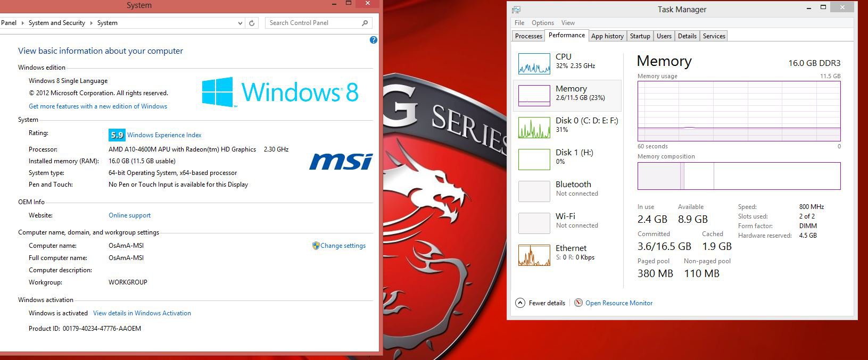Image resolution: width=868 pixels, height=360 pixels.
Task: Switch to the Services tab
Action: pos(714,36)
